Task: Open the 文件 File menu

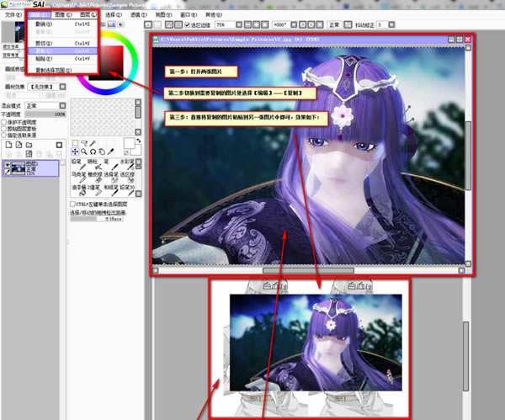Action: [x=13, y=15]
